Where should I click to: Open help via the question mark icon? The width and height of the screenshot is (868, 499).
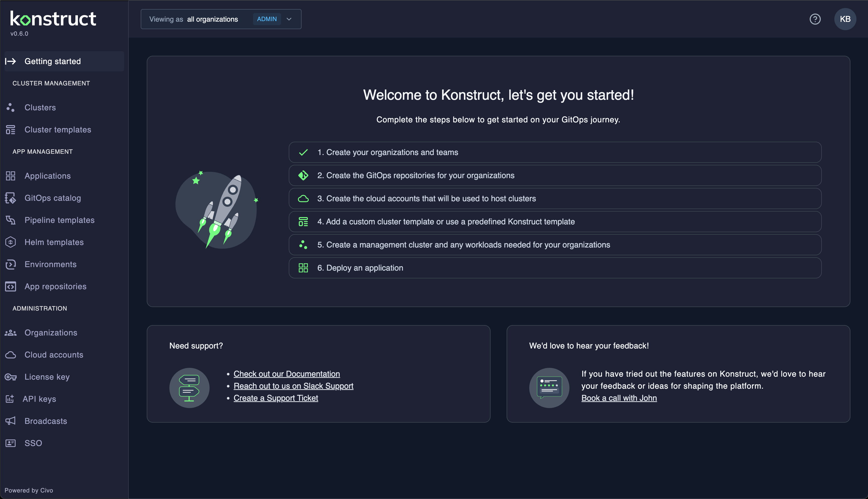[x=815, y=19]
